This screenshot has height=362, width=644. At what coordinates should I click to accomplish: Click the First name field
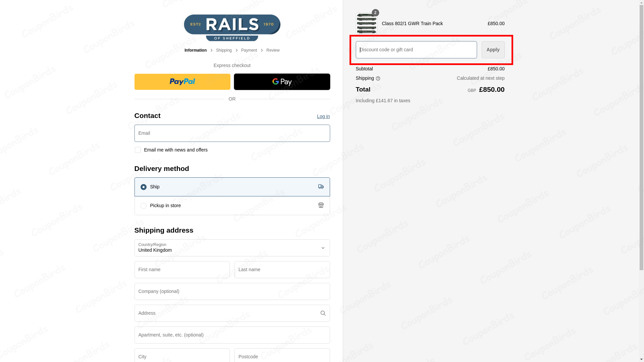point(182,269)
